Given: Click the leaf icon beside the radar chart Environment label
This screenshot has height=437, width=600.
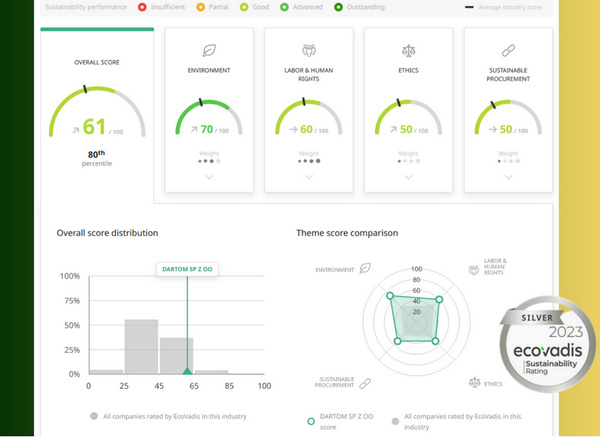Looking at the screenshot, I should (365, 268).
